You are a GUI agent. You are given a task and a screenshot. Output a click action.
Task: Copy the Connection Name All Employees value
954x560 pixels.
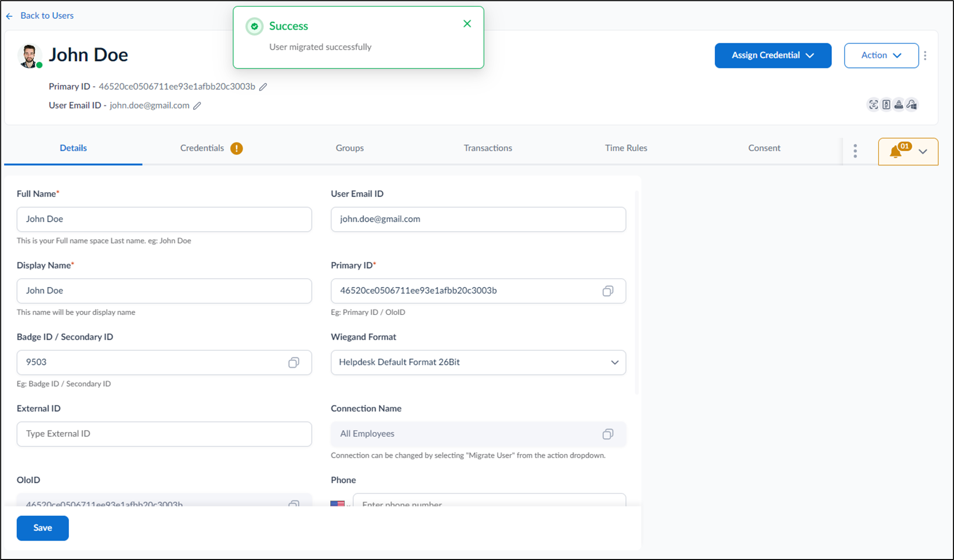[x=608, y=434]
